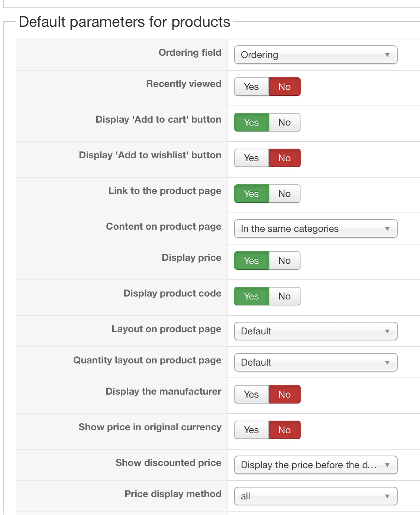Click Yes for Display product code
The width and height of the screenshot is (420, 515).
click(x=251, y=296)
